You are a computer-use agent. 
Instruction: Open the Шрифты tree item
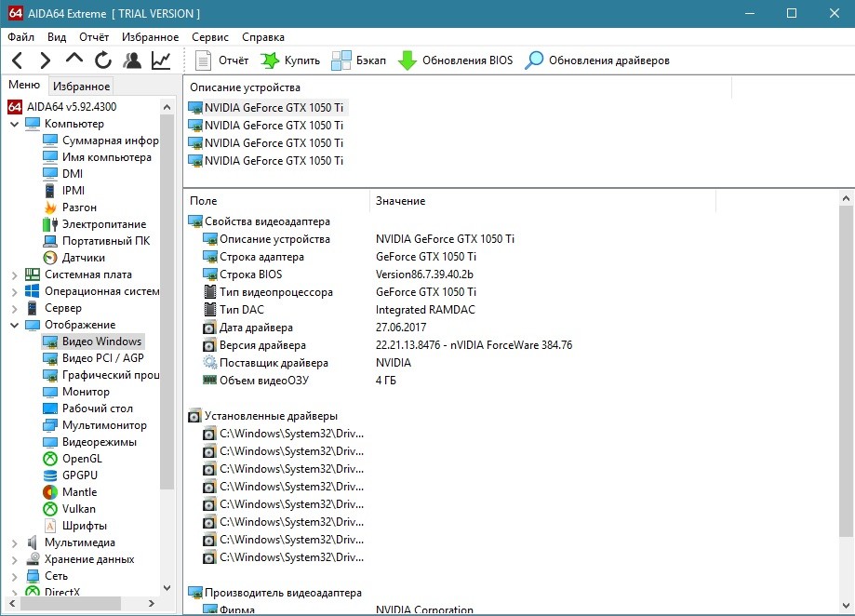click(74, 526)
